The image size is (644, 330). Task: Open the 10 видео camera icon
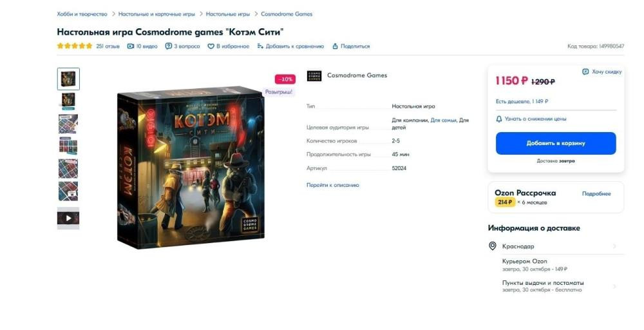click(x=131, y=46)
